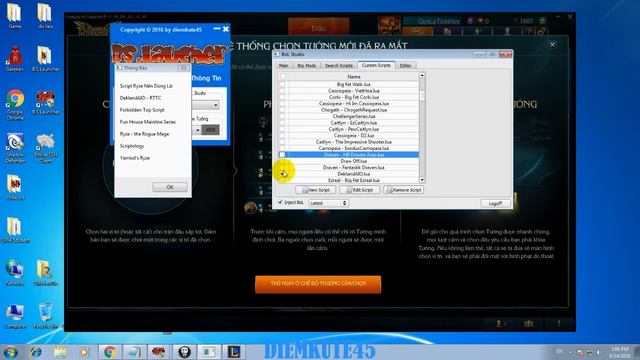Click the New Script button
Image resolution: width=640 pixels, height=360 pixels.
(x=316, y=190)
